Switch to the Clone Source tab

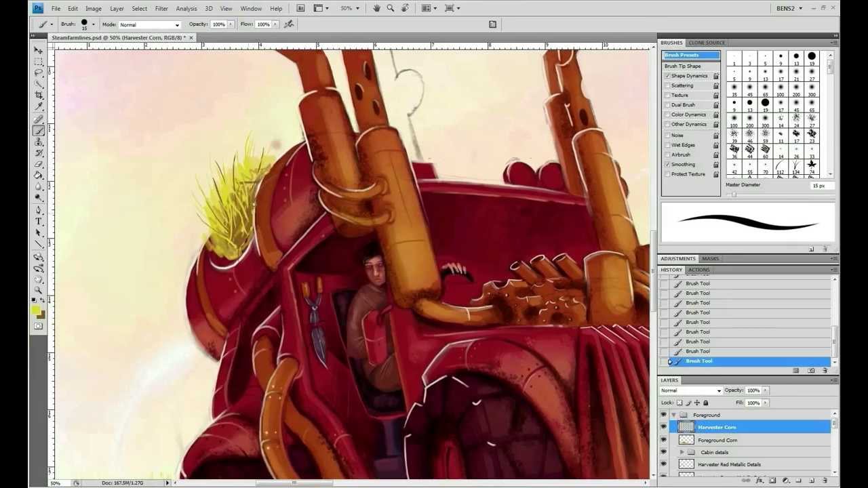(x=707, y=43)
